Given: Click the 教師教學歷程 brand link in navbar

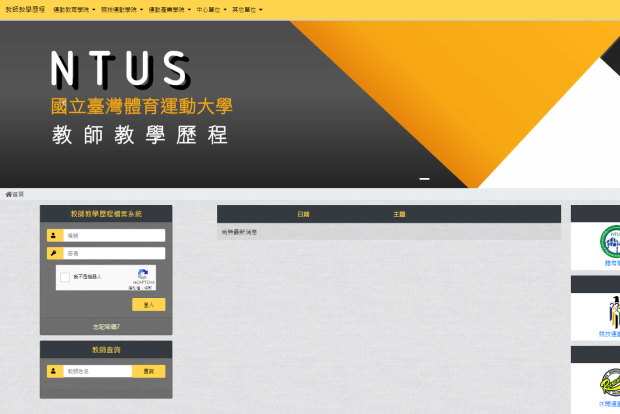Looking at the screenshot, I should (x=25, y=9).
